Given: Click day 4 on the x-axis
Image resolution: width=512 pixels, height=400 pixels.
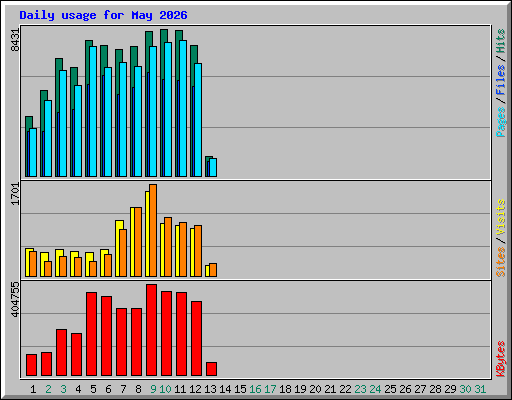Looking at the screenshot, I should point(78,389).
